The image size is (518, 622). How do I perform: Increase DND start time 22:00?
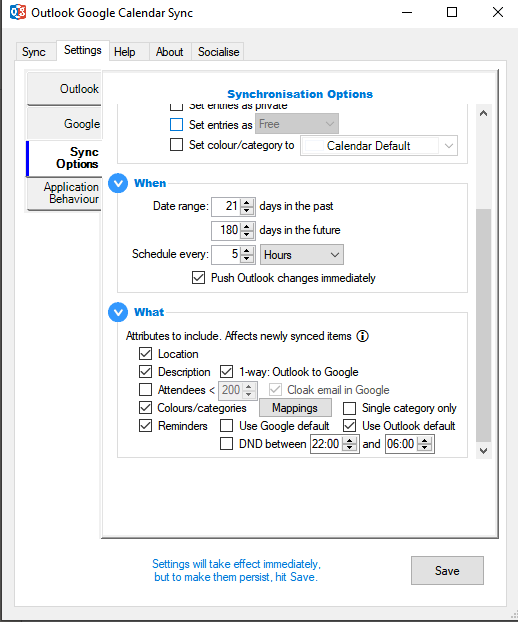coord(349,440)
